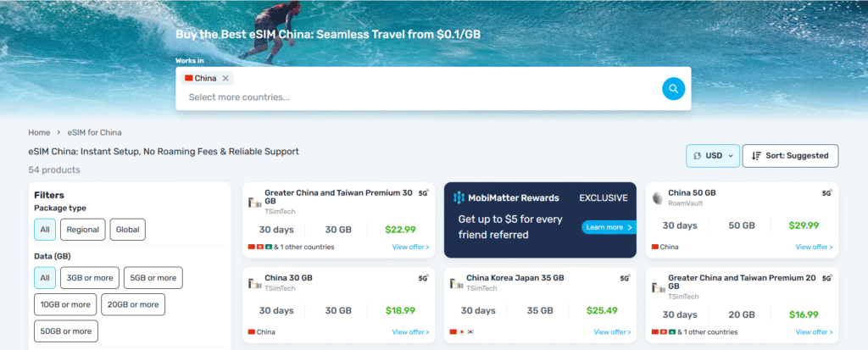Toggle the 10GB or more data filter
The height and width of the screenshot is (350, 868).
point(64,304)
